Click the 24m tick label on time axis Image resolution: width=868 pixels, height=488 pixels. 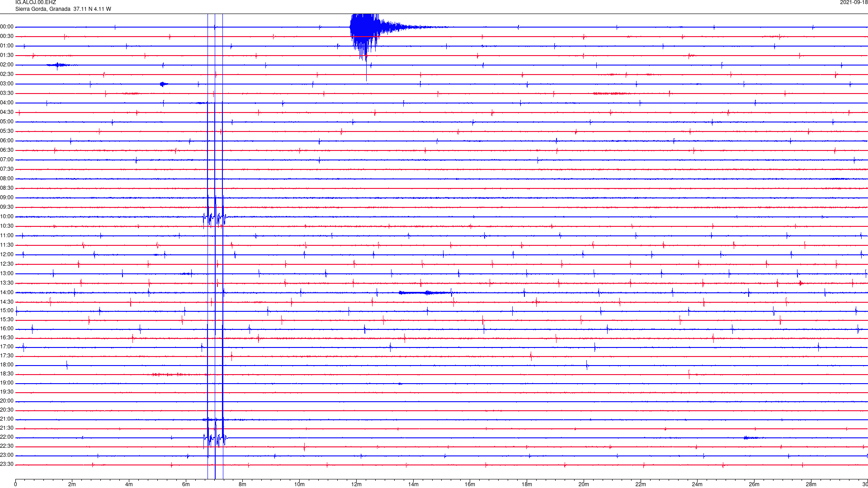(697, 484)
